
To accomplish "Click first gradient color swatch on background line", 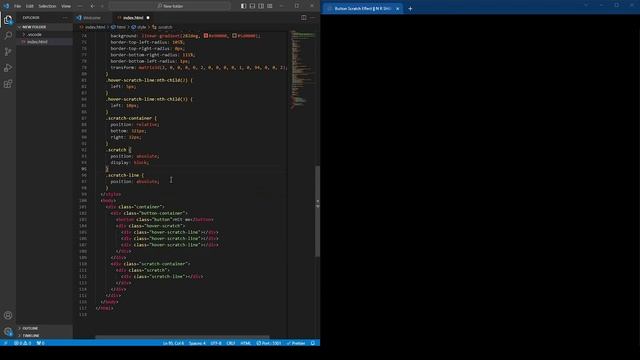I will point(206,36).
